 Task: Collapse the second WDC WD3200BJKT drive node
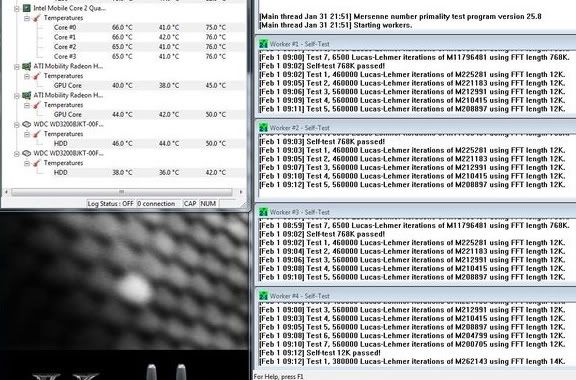pos(17,154)
